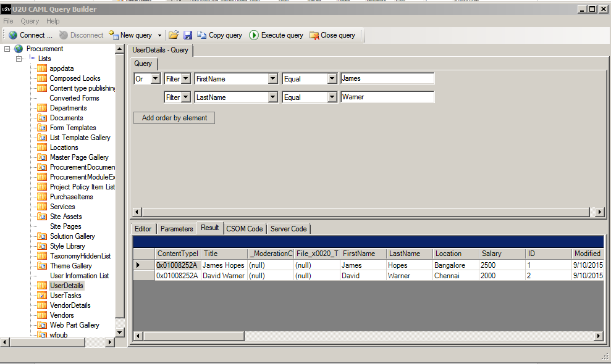Click the Warner value input field

(387, 96)
